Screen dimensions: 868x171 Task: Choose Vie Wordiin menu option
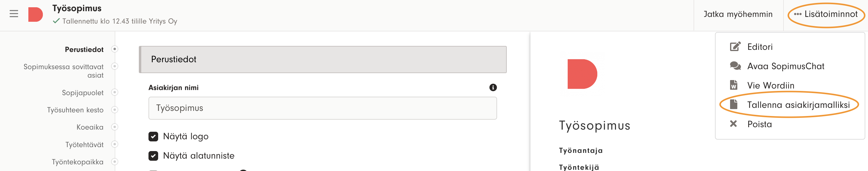pos(771,85)
